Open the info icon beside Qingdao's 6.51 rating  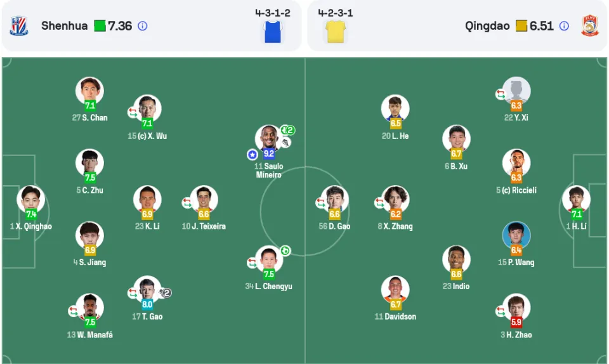564,26
